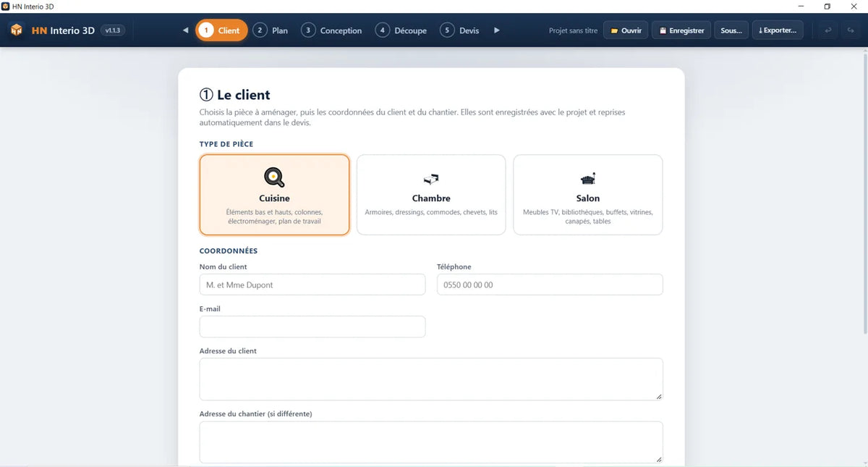Click the HN Interio 3D title bar icon
The image size is (868, 467).
[x=6, y=7]
